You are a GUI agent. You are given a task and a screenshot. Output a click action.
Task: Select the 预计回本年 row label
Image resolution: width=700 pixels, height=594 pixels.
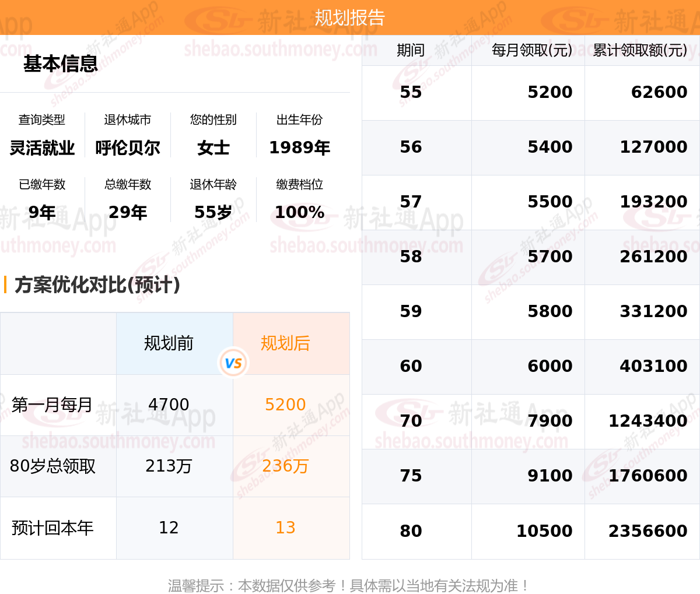52,528
